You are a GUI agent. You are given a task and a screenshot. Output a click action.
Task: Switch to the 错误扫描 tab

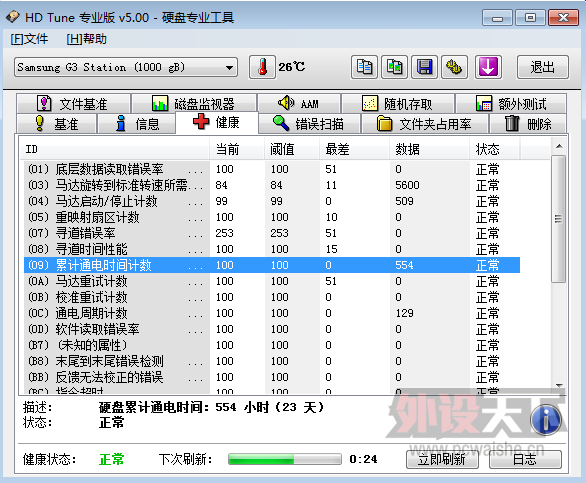pyautogui.click(x=309, y=124)
